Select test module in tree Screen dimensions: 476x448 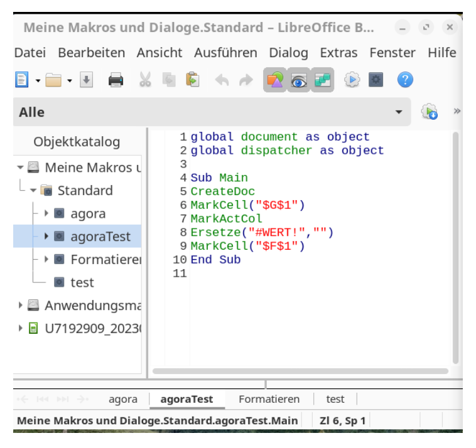coord(82,282)
